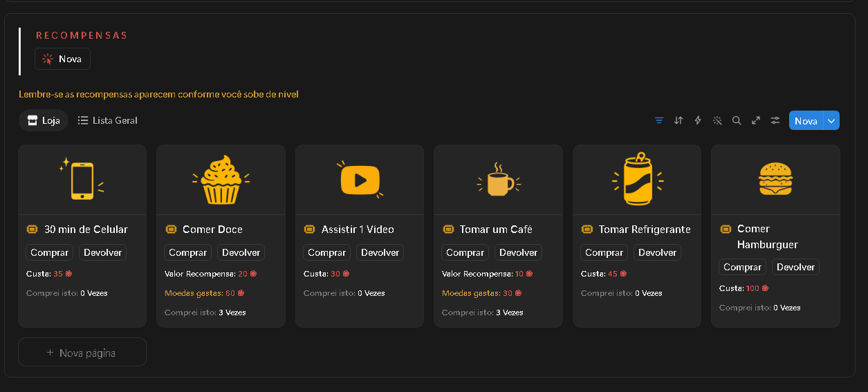Viewport: 868px width, 392px height.
Task: Click Moedas gastas: 30 on Tomar um Café
Action: coord(482,293)
